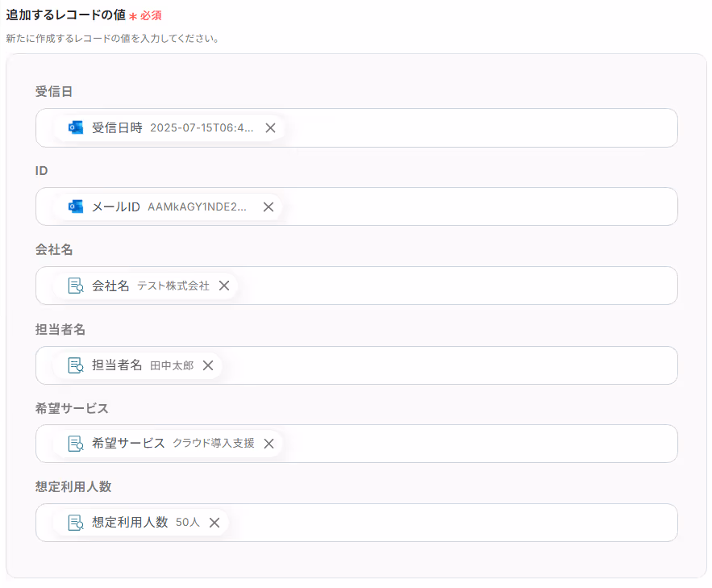
Task: Remove the メールID chip with its X
Action: [x=269, y=207]
